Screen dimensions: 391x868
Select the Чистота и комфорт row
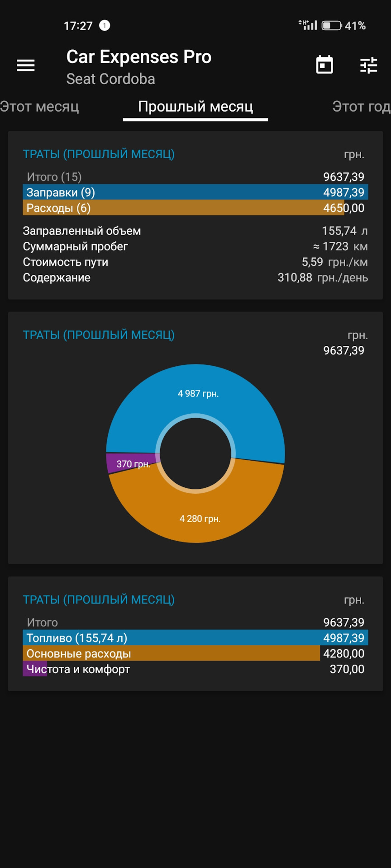[x=195, y=669]
